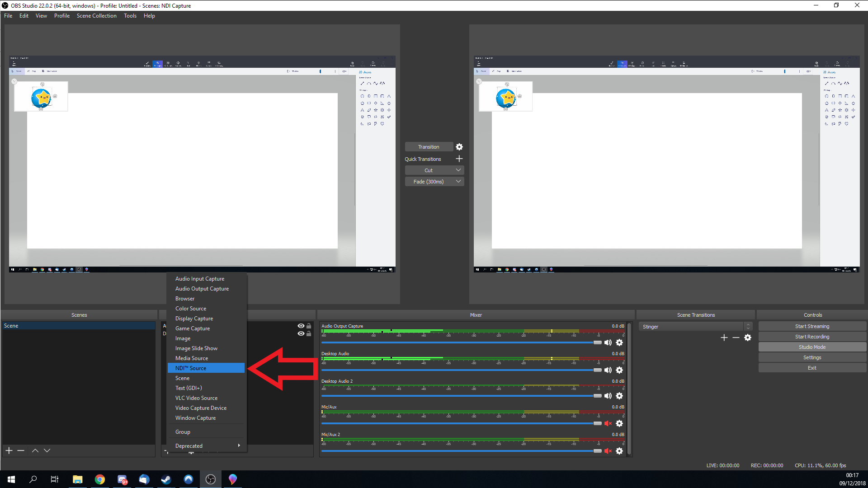The image size is (868, 488).
Task: Click the Scene Transitions add icon
Action: [724, 338]
